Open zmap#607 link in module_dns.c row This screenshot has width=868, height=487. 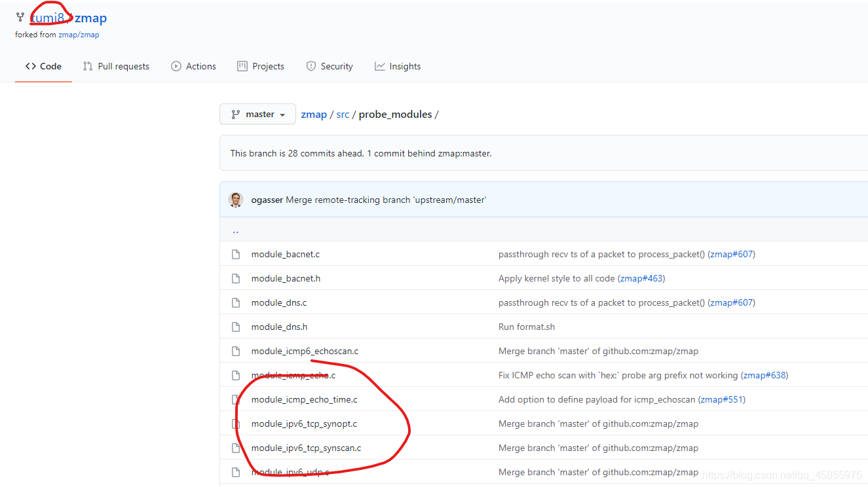point(731,302)
